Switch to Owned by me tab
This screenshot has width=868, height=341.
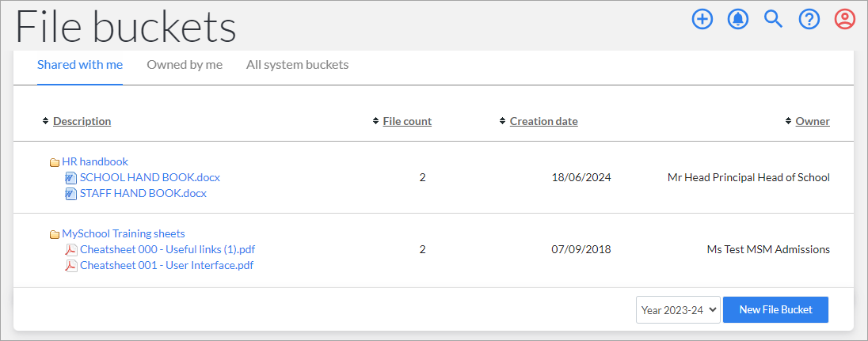185,65
